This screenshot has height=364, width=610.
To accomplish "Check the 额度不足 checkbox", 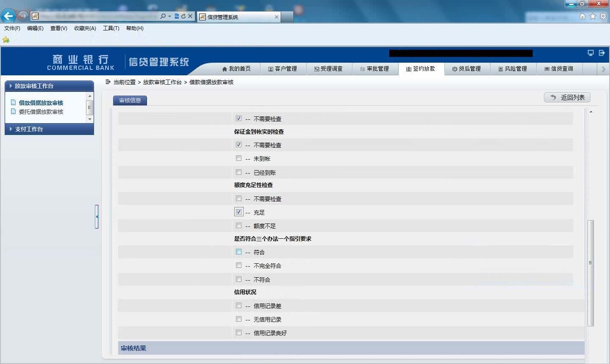I will (x=238, y=226).
